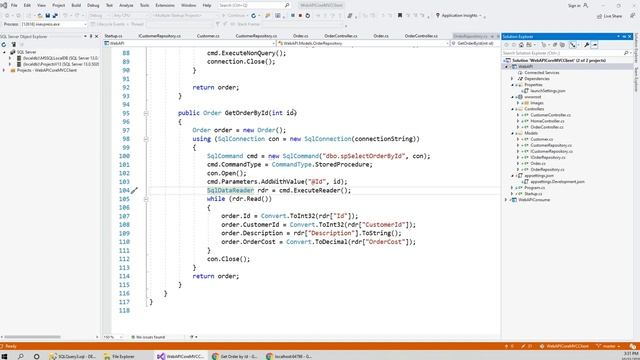Collapse the Controllers folder in Solution Explorer

(512, 109)
